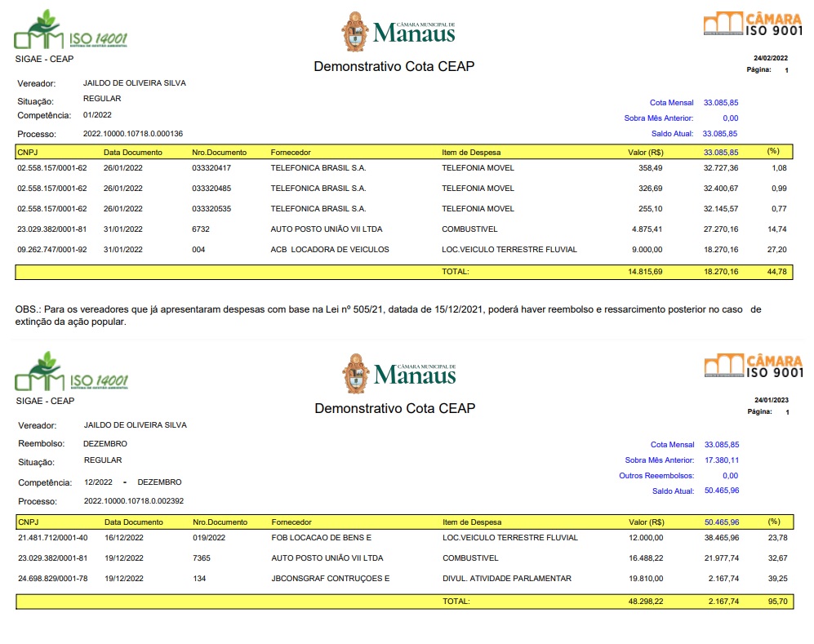This screenshot has width=814, height=644.
Task: Select the valor 12.000,00
Action: point(646,538)
